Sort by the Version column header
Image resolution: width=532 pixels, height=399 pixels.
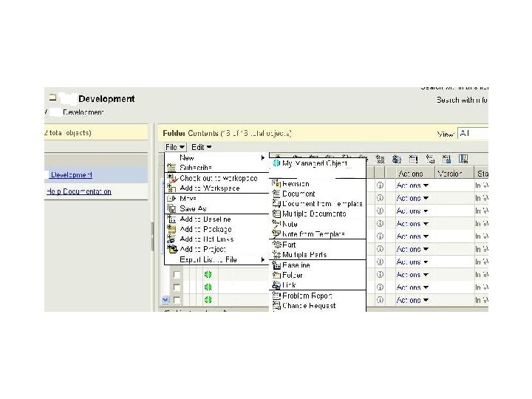tap(449, 174)
